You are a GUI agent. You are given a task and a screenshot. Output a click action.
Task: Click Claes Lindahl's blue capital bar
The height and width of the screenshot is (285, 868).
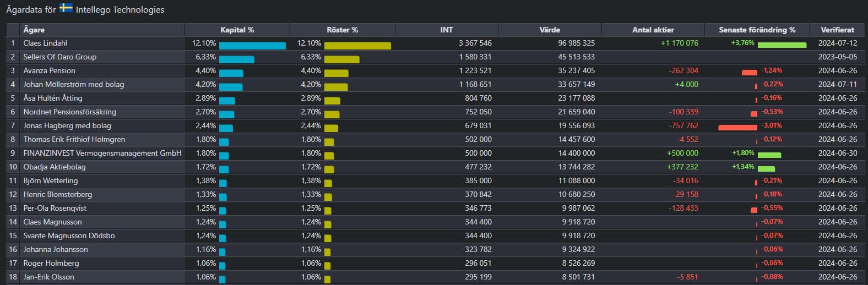click(x=252, y=46)
